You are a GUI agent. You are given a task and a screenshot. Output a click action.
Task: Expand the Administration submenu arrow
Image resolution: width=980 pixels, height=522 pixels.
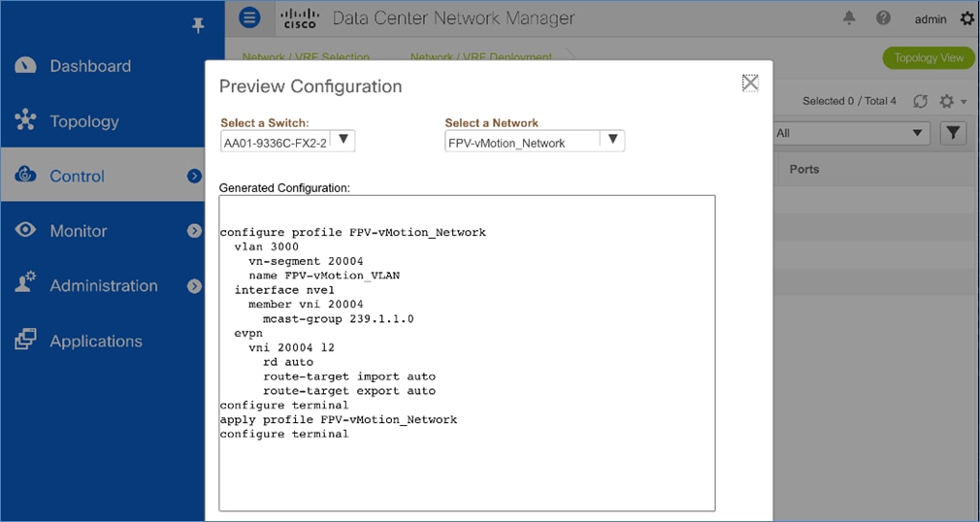(x=194, y=285)
